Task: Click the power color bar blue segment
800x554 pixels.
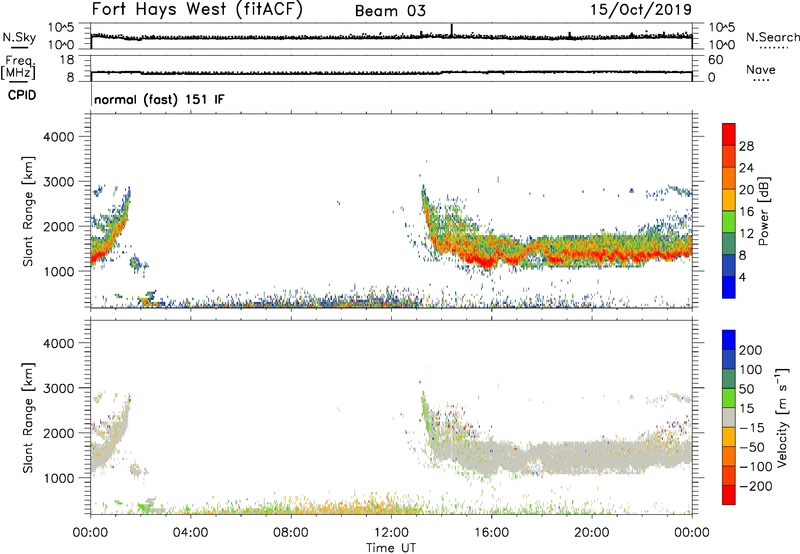Action: (729, 287)
